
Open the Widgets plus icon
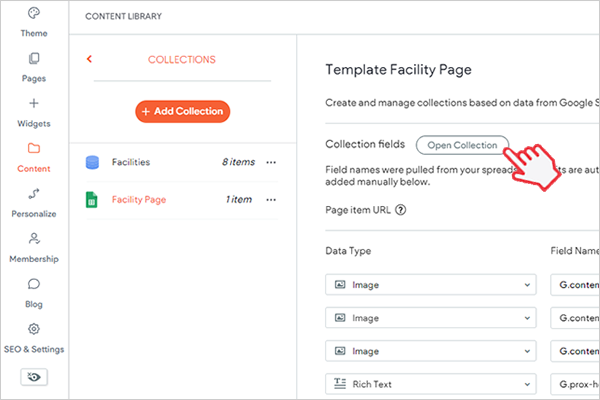[34, 104]
